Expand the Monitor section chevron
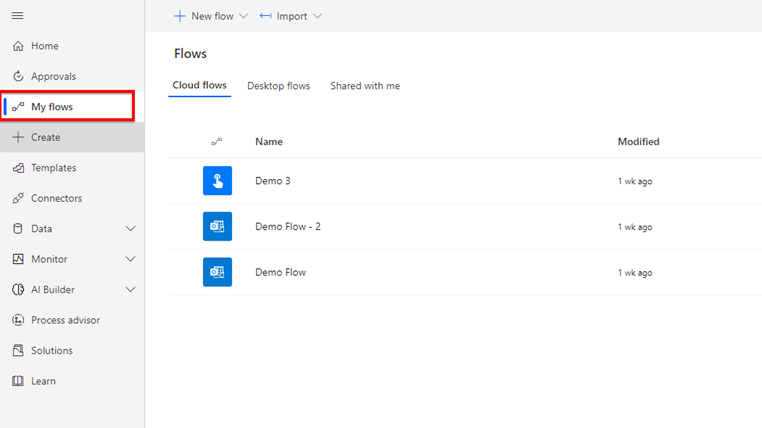762x428 pixels. [x=130, y=259]
